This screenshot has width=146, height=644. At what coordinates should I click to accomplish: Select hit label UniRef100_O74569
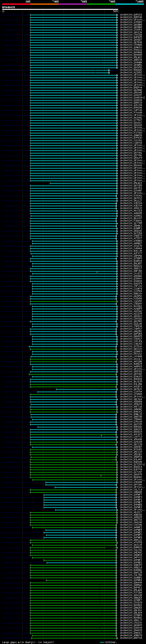[131, 394]
